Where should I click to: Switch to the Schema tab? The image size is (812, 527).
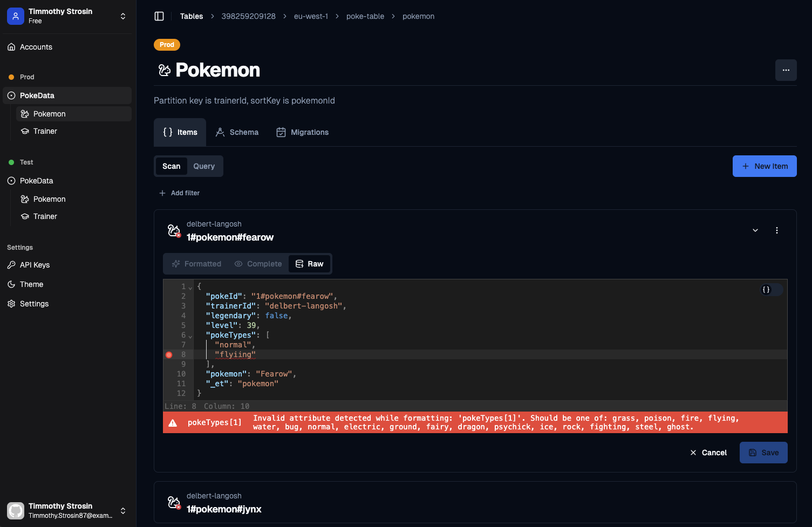[x=237, y=132]
